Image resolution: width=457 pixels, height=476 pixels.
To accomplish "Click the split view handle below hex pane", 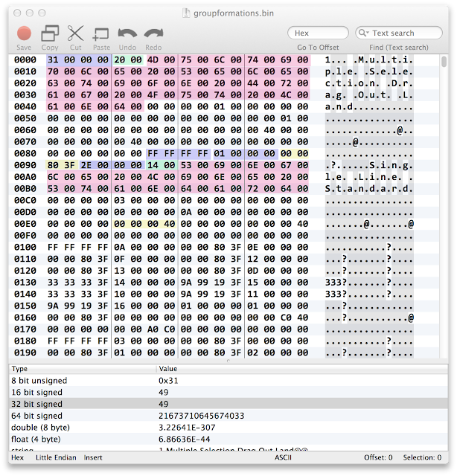I will [x=228, y=361].
